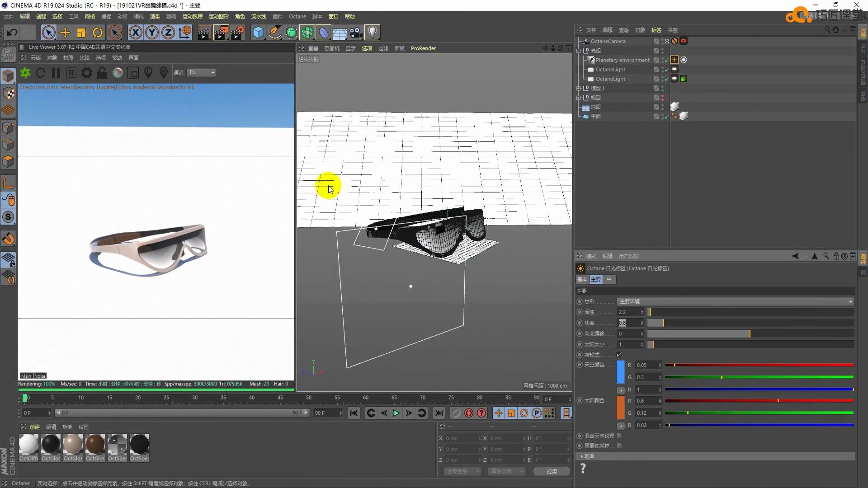Restart the Octane live render (green icon)
Screen dimensions: 868x488
pos(25,73)
